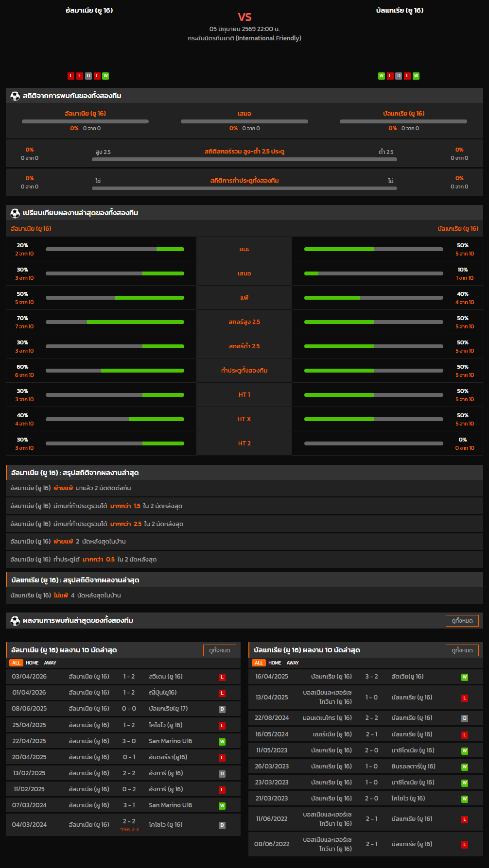Open view-all button in latest meetings section

click(462, 621)
